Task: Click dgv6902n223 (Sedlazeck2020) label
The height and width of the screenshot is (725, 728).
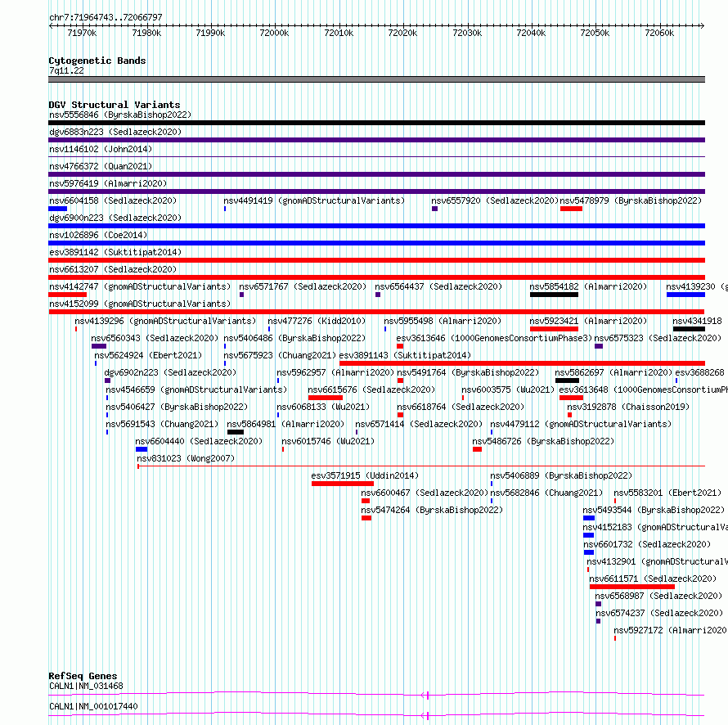Action: click(x=170, y=372)
